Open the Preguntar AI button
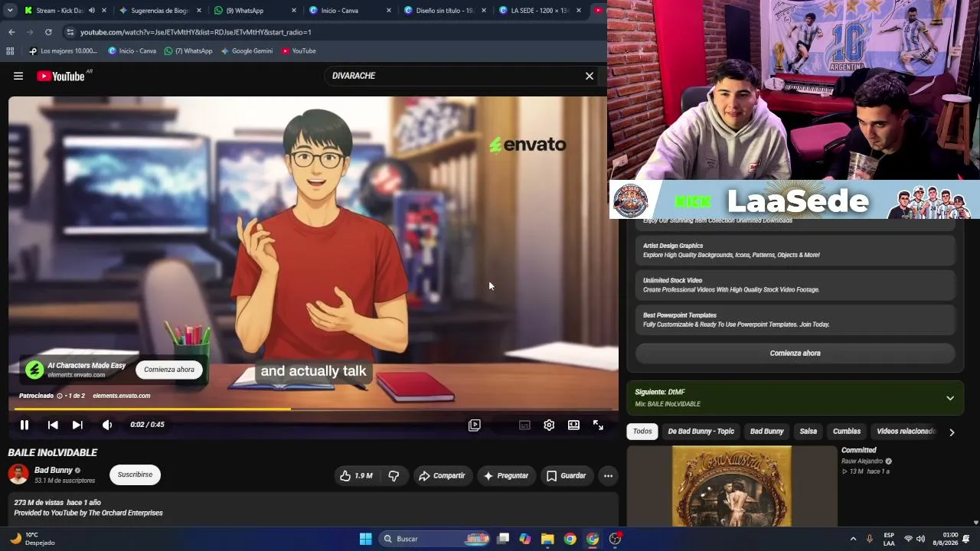 click(505, 475)
